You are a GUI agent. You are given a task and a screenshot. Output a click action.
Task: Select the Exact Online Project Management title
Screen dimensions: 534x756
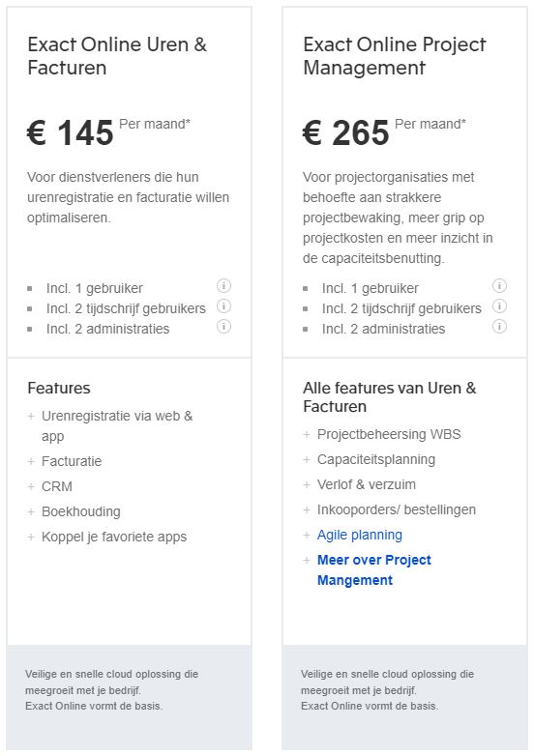395,56
